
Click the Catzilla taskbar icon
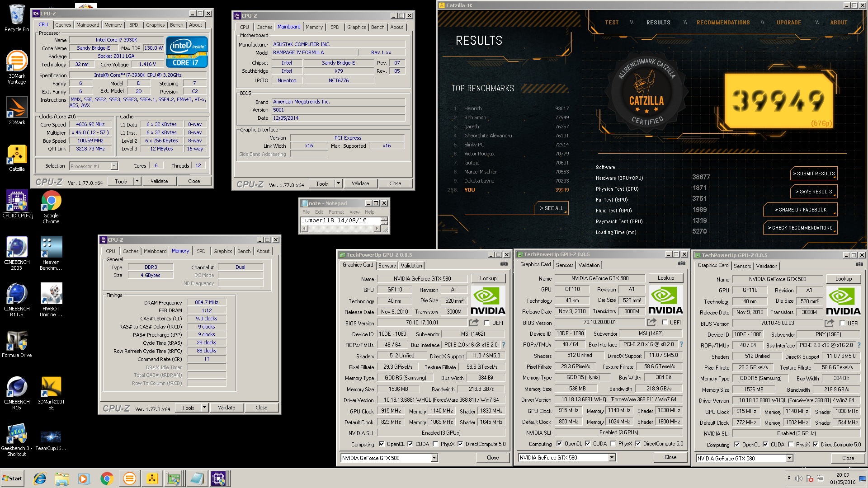point(152,479)
